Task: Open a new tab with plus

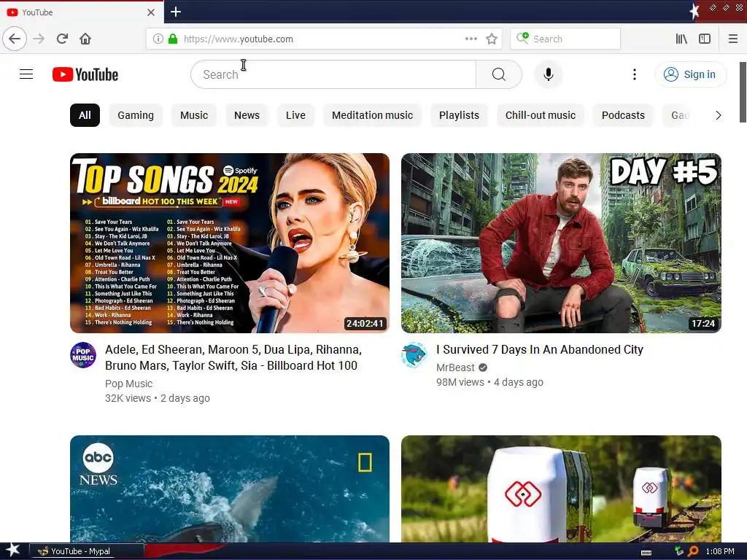Action: tap(176, 12)
